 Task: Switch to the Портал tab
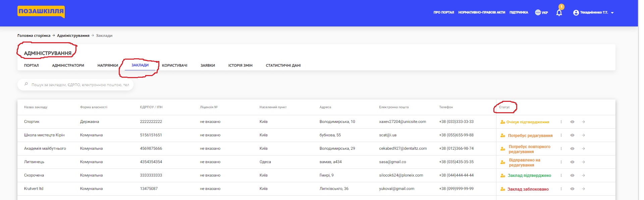pos(31,66)
